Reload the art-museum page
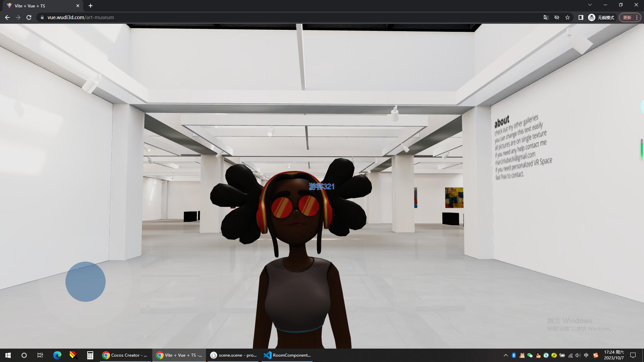The width and height of the screenshot is (644, 362). 29,17
